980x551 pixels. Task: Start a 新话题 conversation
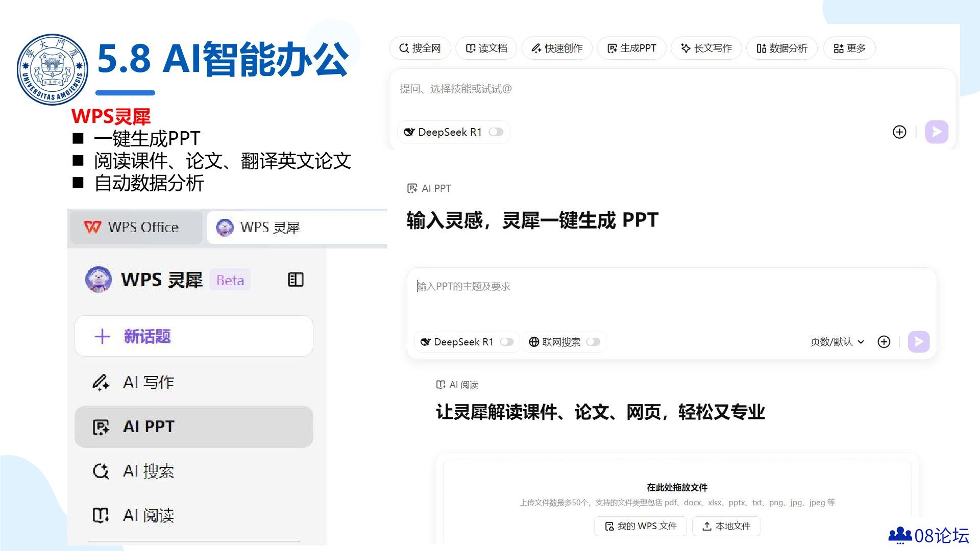click(193, 336)
